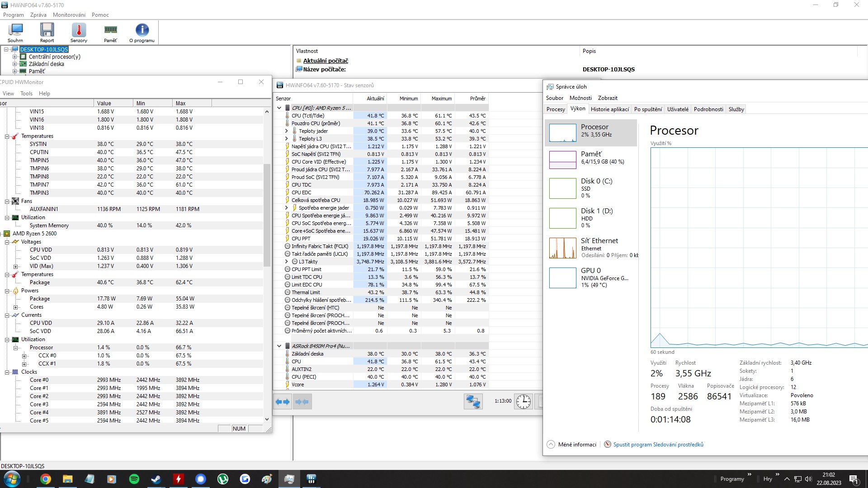Click the Paměť memory module icon
868x488 pixels.
point(110,33)
